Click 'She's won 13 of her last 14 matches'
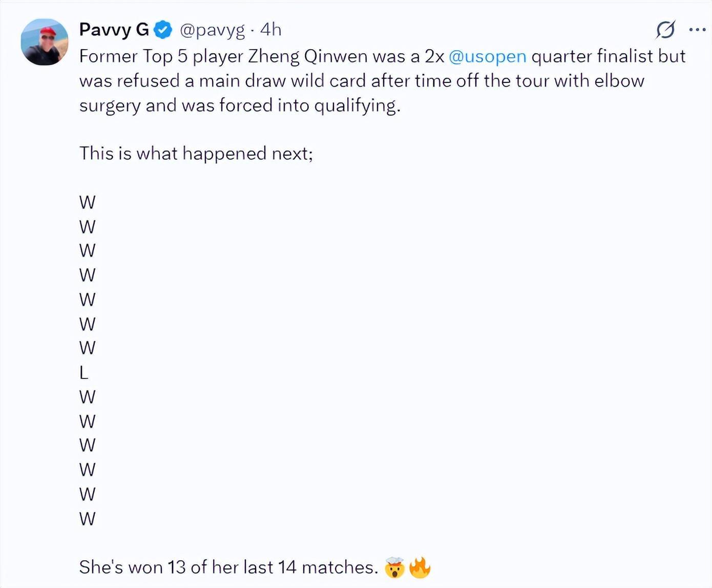 pyautogui.click(x=228, y=567)
